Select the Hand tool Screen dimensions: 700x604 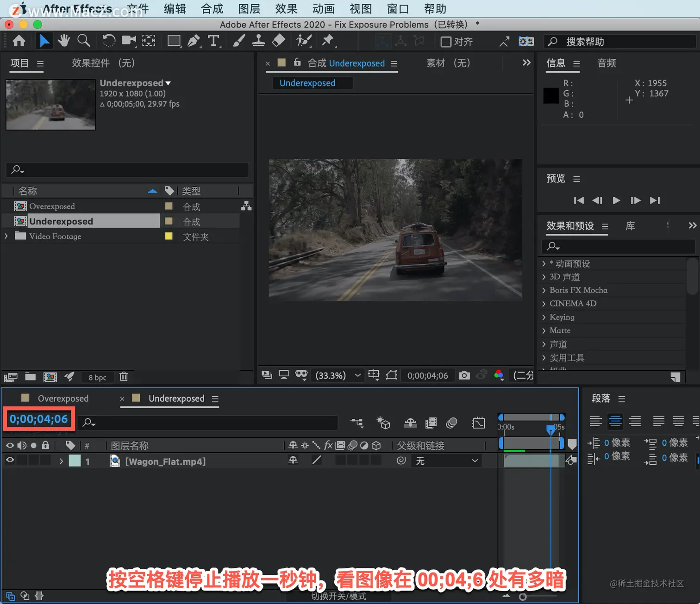(64, 41)
